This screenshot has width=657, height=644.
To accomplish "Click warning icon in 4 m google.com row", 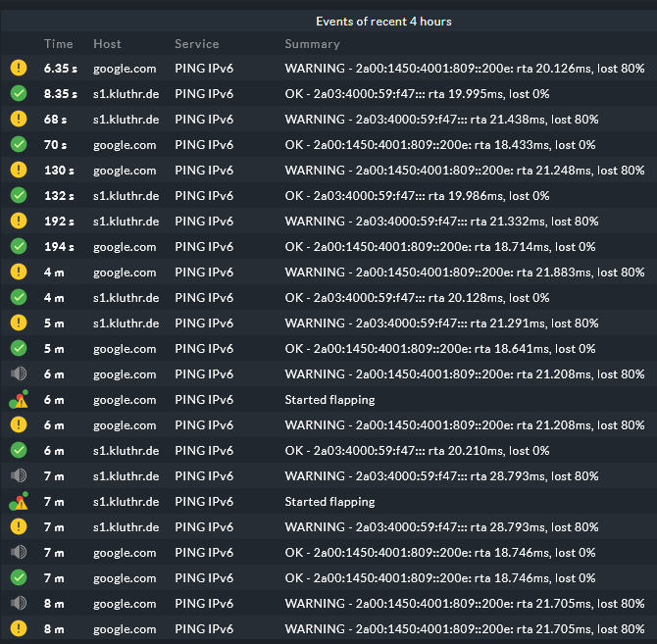I will (19, 272).
